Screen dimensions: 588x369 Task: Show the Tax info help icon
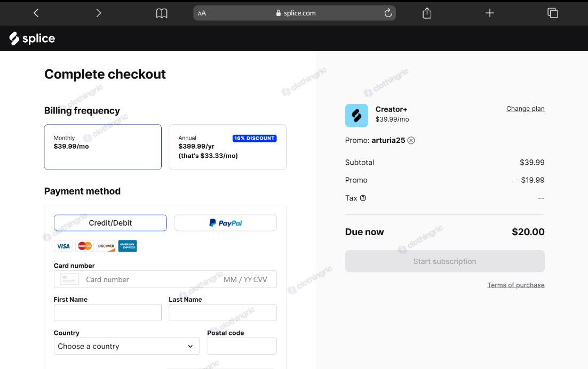tap(363, 198)
